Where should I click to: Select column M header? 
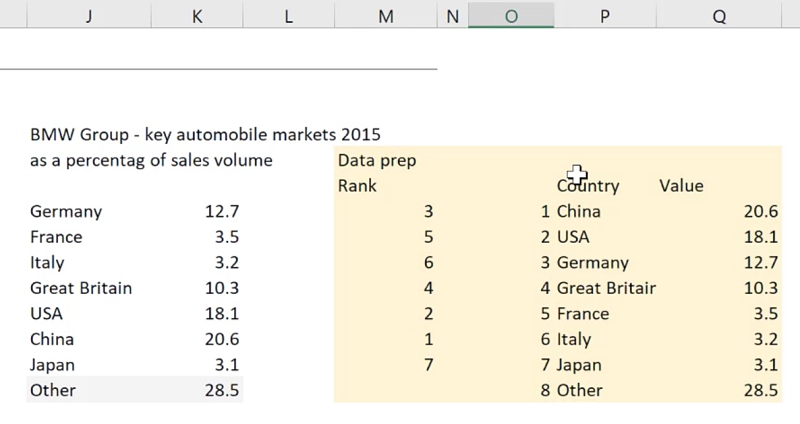click(386, 16)
